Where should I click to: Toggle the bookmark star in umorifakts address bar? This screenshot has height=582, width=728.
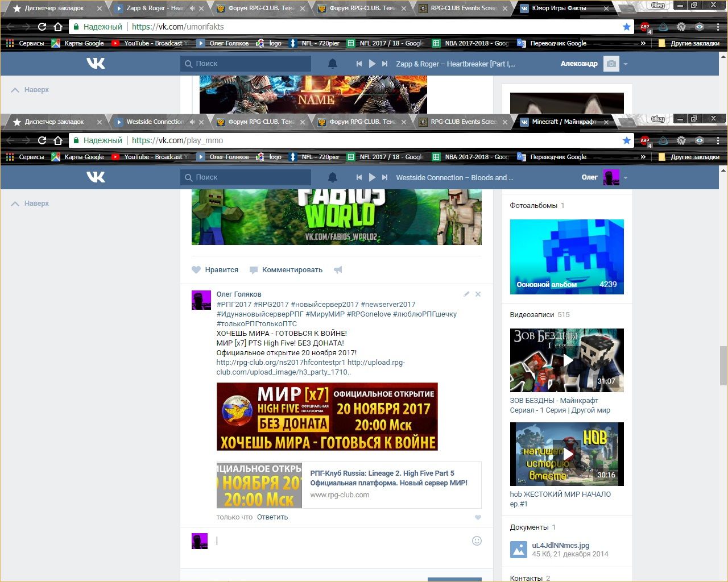pos(627,26)
